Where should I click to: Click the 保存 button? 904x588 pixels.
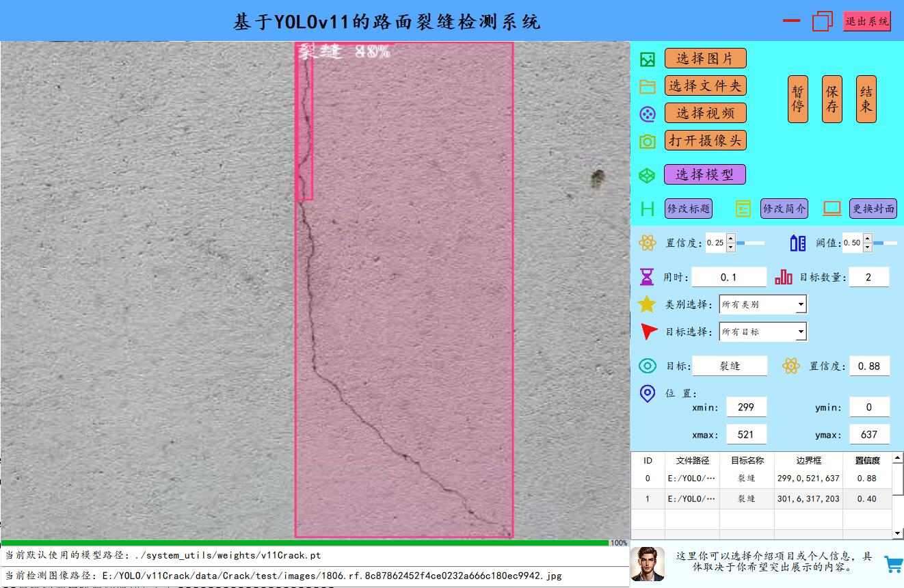[x=832, y=99]
